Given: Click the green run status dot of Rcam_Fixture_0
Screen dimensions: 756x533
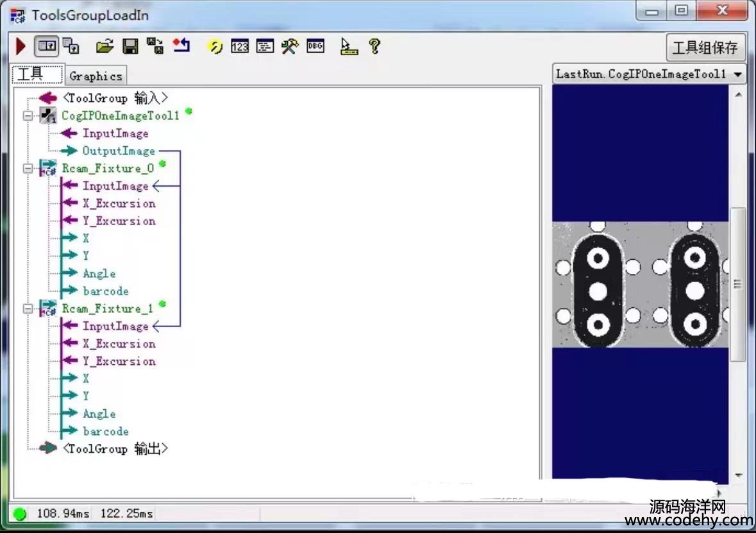Looking at the screenshot, I should click(x=162, y=164).
